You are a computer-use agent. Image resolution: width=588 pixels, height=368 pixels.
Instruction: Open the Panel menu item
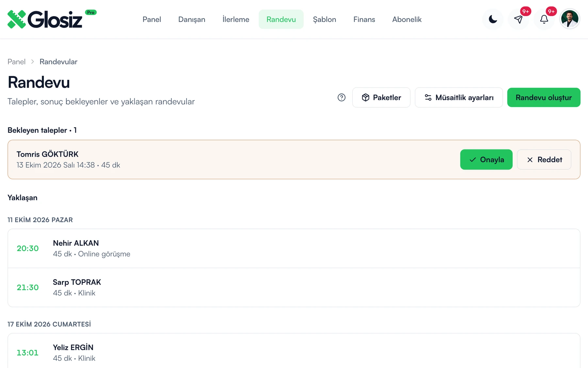point(152,19)
